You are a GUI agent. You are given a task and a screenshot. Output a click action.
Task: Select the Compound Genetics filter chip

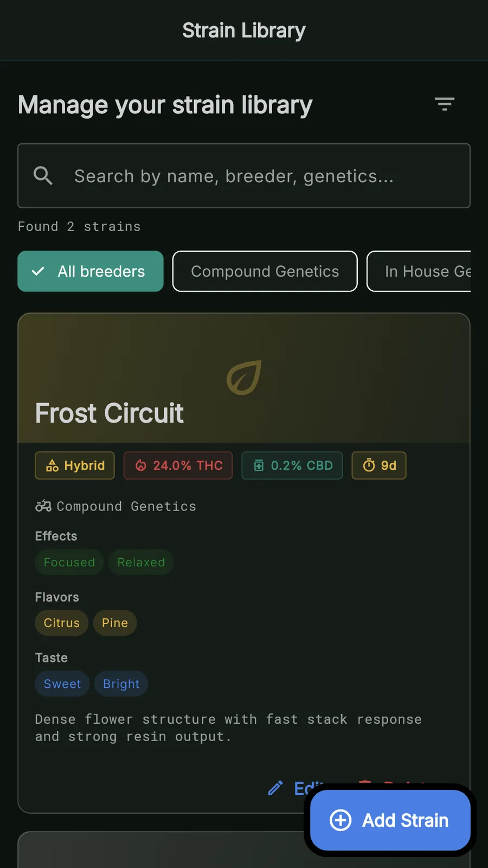coord(265,271)
